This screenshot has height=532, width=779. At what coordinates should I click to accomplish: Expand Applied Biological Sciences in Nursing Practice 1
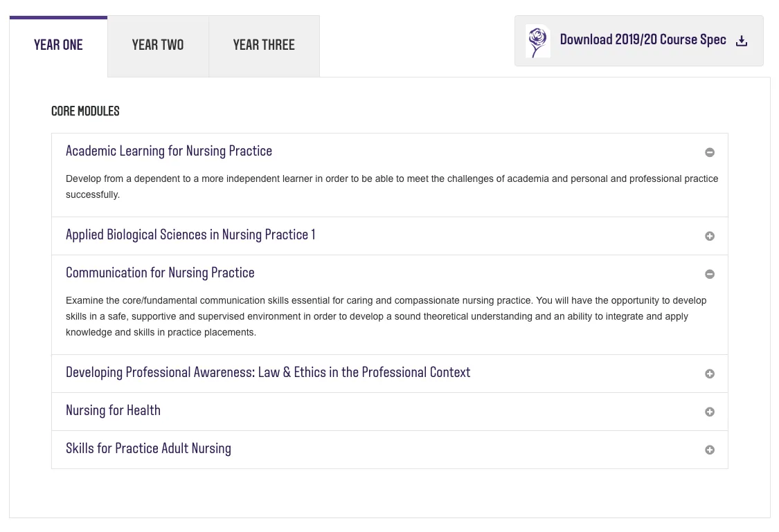click(190, 235)
